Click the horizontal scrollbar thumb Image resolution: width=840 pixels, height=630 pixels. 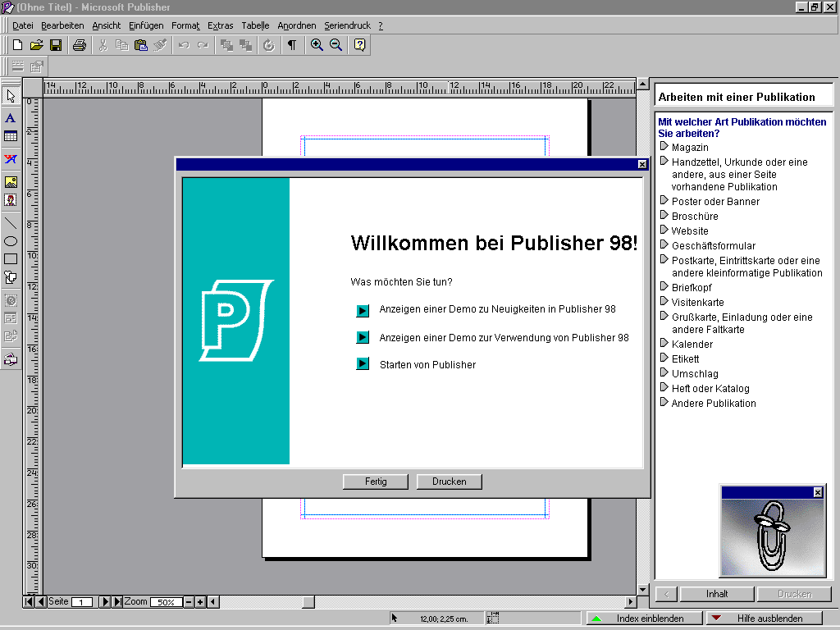308,602
